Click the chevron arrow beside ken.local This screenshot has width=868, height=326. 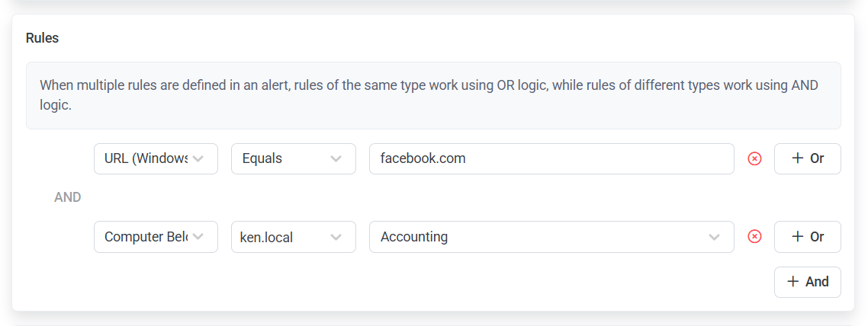(x=336, y=237)
